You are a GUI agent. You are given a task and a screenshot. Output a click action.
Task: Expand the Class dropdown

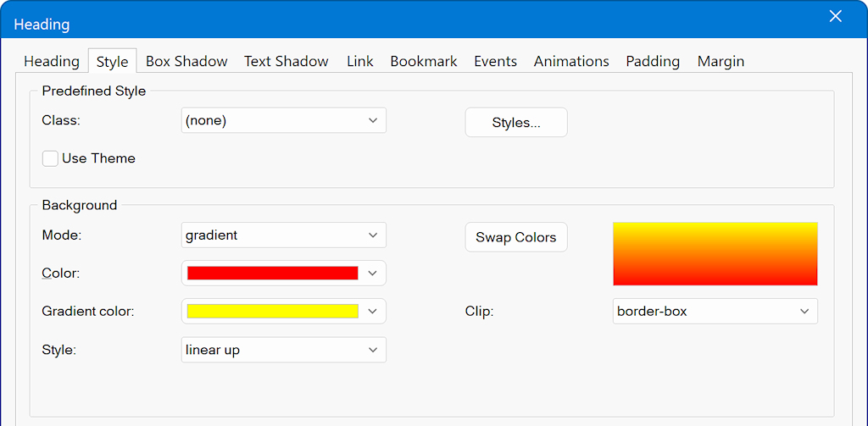pyautogui.click(x=283, y=120)
